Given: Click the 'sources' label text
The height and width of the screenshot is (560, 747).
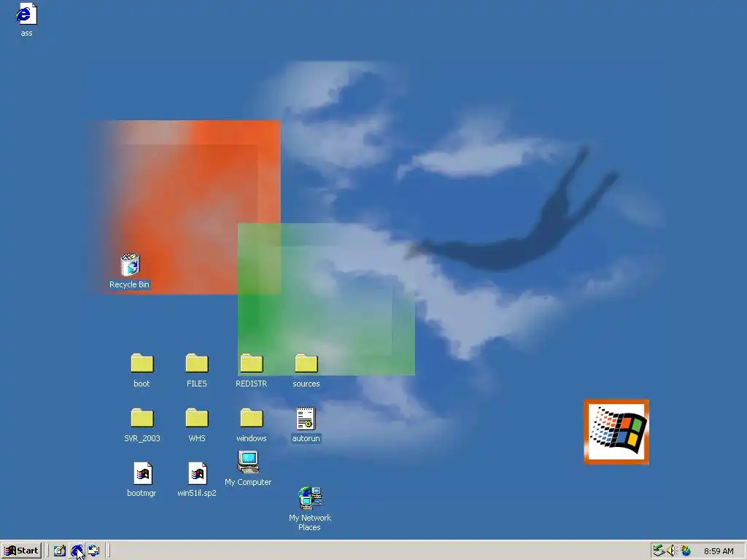Looking at the screenshot, I should click(306, 384).
